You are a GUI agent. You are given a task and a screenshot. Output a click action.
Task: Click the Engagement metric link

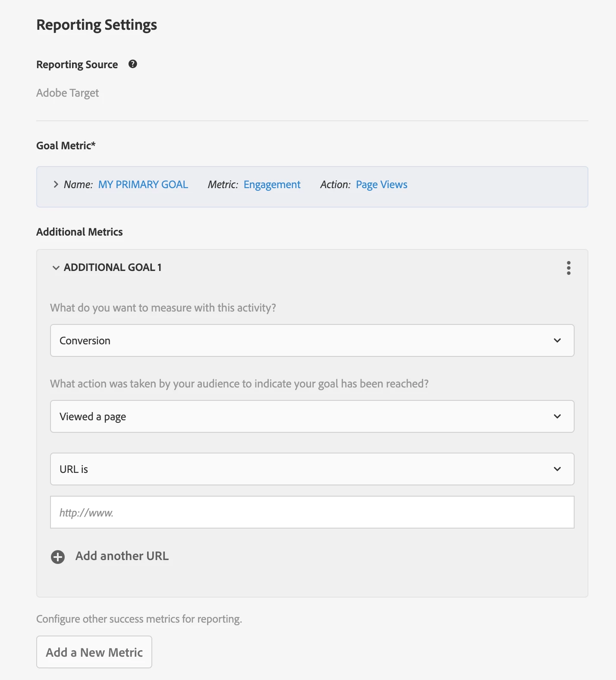pos(272,185)
